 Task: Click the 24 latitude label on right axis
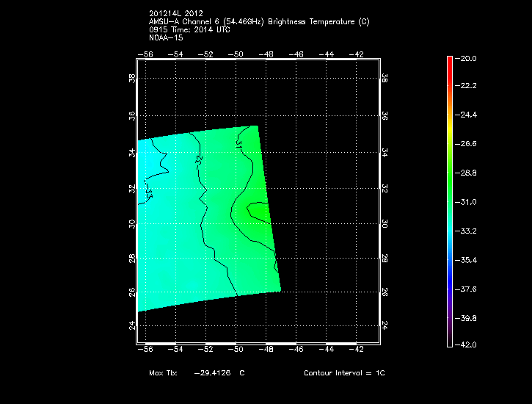point(384,325)
